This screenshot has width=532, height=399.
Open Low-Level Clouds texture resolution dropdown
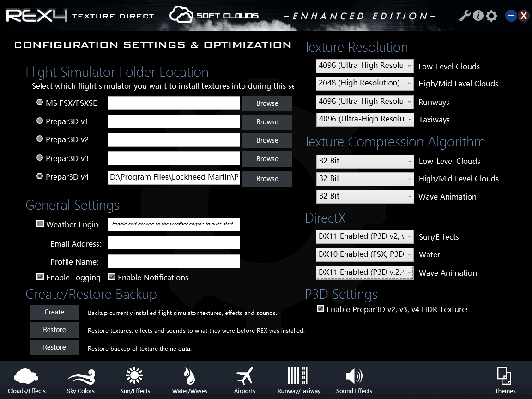pyautogui.click(x=365, y=66)
